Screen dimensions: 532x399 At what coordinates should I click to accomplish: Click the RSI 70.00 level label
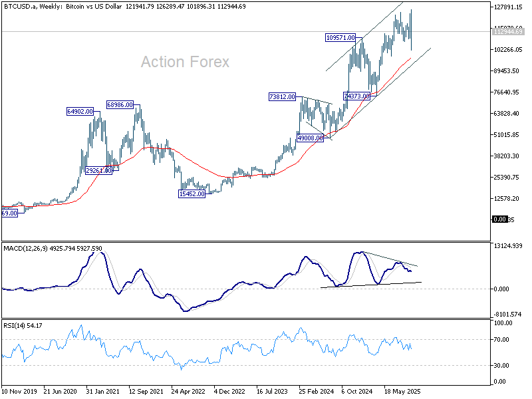tap(501, 339)
